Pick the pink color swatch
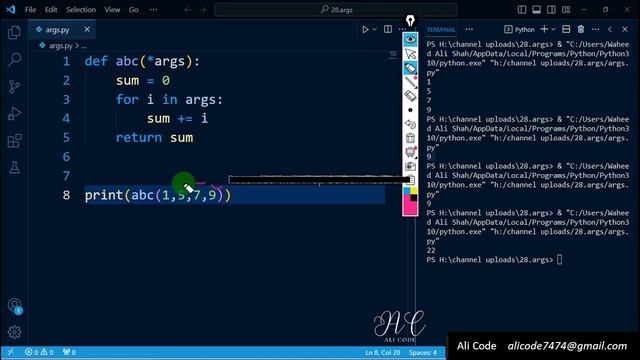This screenshot has height=360, width=640. coord(409,207)
